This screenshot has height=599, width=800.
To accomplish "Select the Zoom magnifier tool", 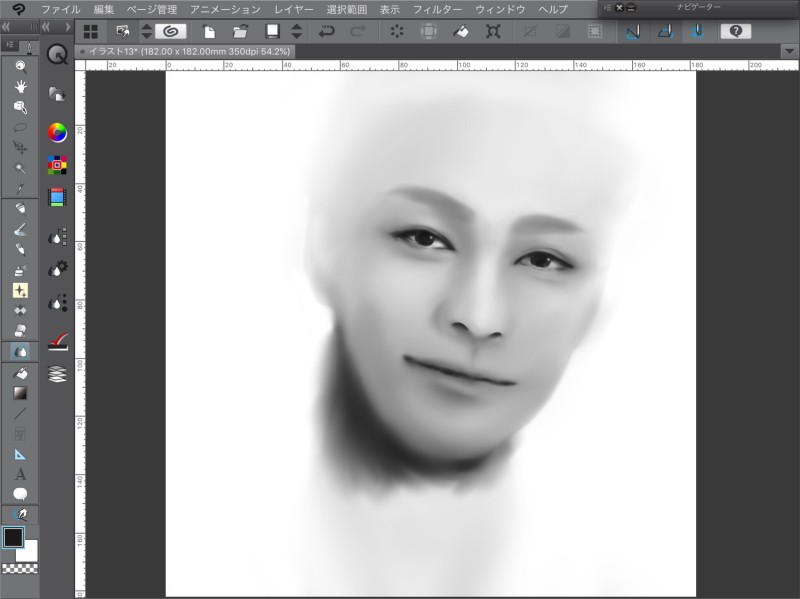I will (20, 66).
